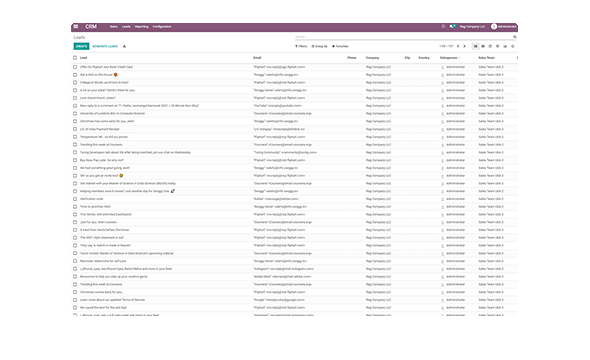Sort by the Country column header
The image size is (590, 360).
click(424, 58)
